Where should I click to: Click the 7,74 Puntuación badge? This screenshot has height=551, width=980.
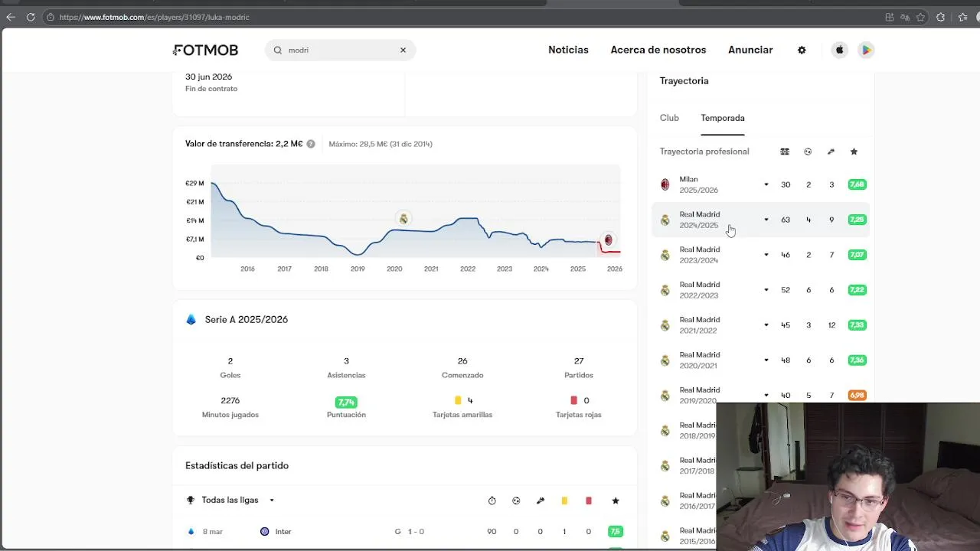(x=346, y=402)
